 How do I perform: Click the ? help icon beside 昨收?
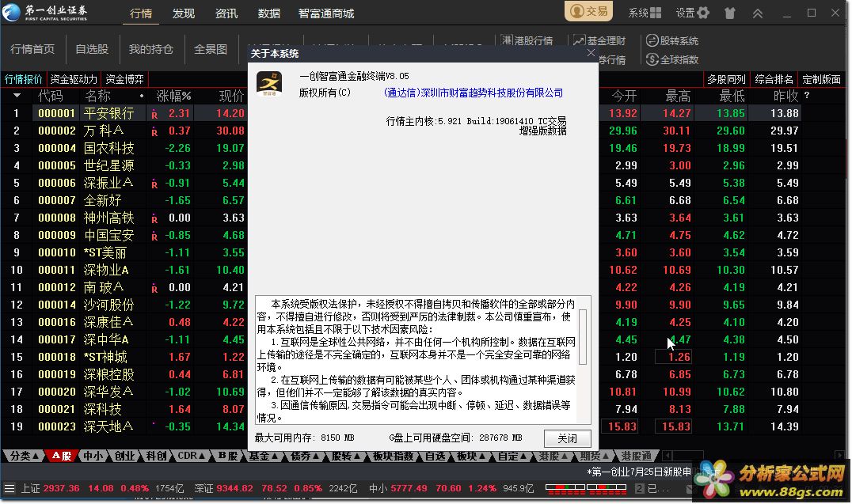(807, 95)
